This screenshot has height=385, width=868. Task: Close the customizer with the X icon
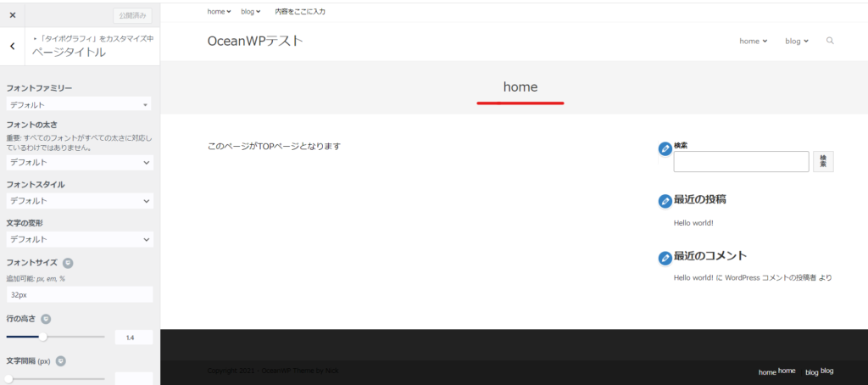[x=13, y=15]
